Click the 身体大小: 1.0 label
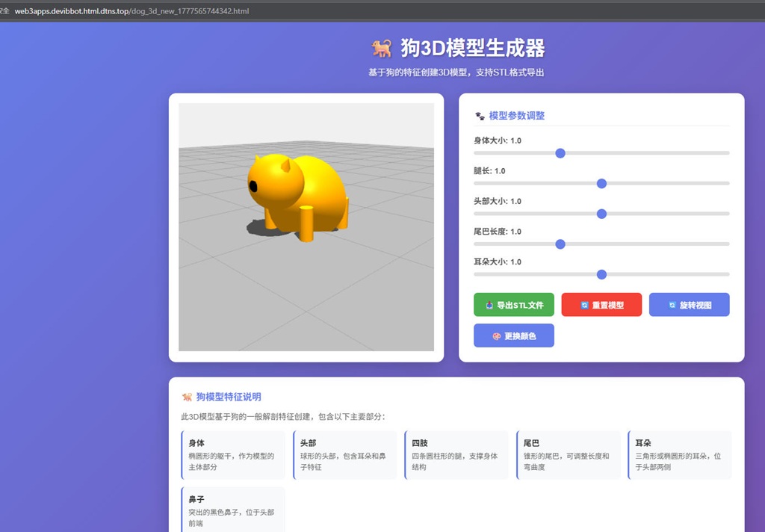765x532 pixels. click(x=497, y=140)
